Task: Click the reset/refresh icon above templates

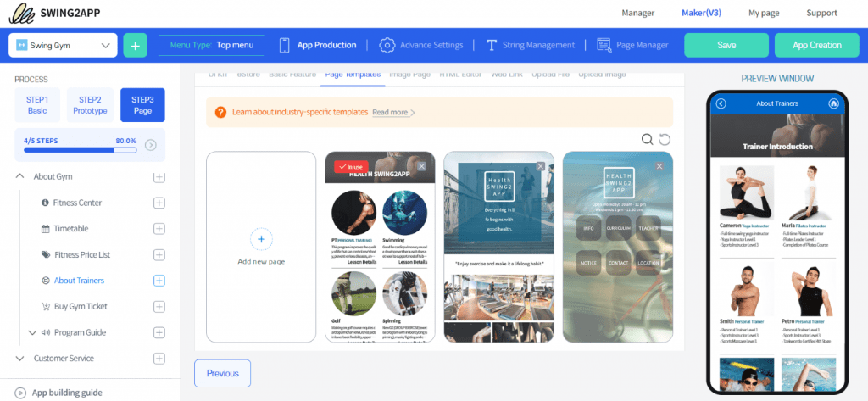Action: tap(665, 139)
